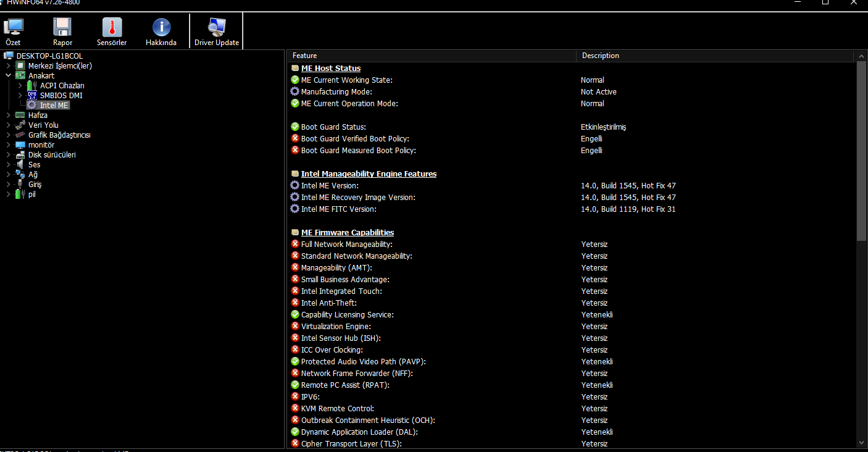Click the Giriş ports icon
Screen dimensions: 868x452
(20, 185)
